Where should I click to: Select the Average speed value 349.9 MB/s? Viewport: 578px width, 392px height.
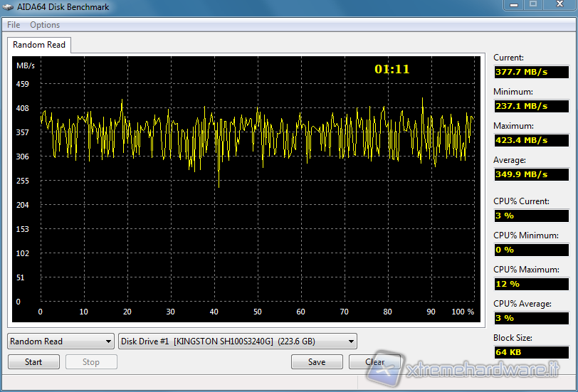(531, 174)
